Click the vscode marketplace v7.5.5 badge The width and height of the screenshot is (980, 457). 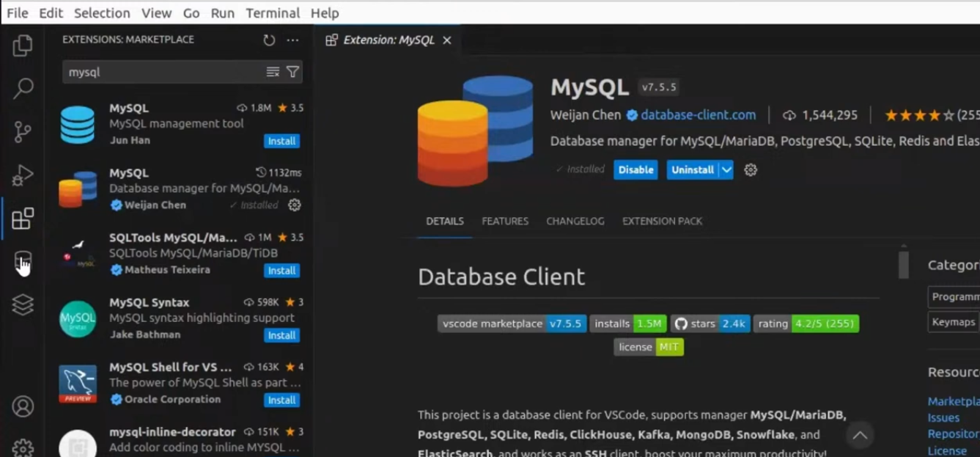click(512, 323)
